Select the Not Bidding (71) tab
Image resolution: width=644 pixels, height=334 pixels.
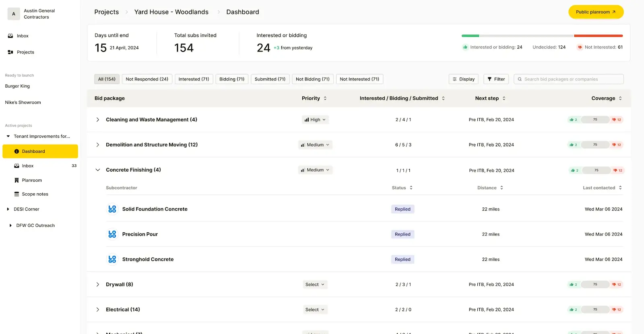313,79
